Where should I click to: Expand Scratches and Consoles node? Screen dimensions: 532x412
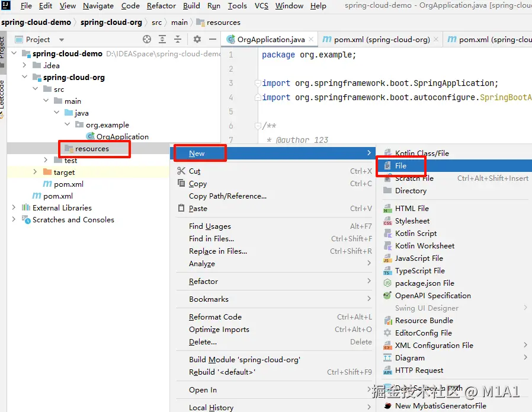(14, 219)
